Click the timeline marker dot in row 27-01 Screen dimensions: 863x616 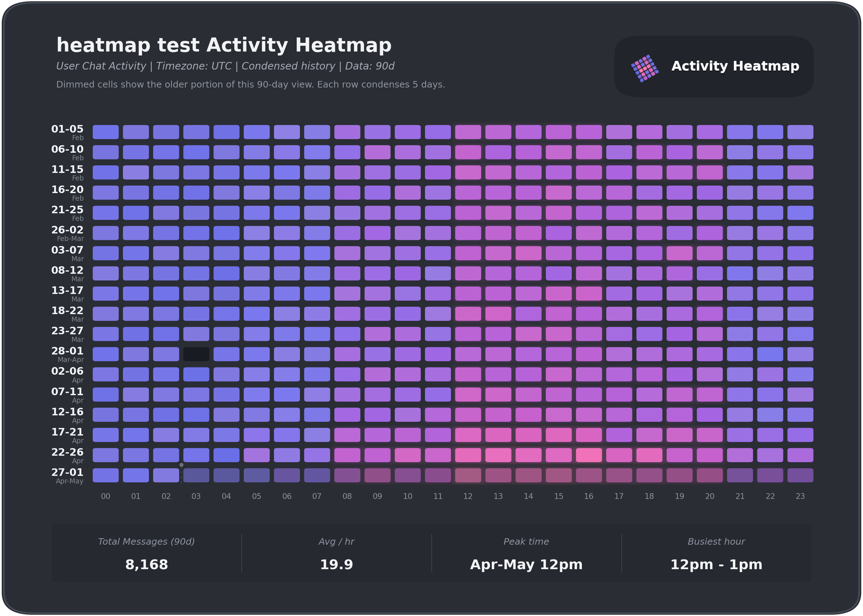[x=181, y=465]
